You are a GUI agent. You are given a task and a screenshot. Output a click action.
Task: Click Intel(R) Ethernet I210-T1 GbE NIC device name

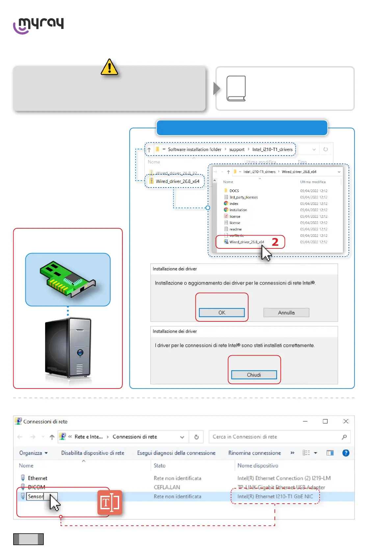point(275,496)
